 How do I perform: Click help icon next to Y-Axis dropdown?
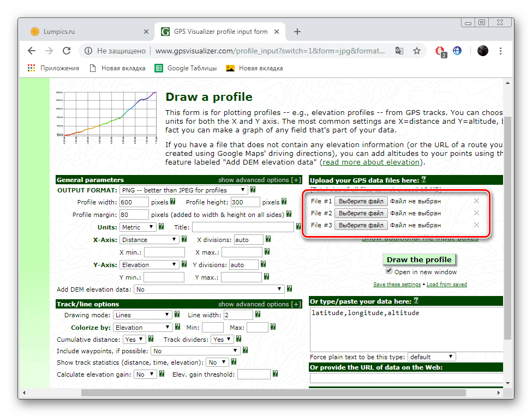pyautogui.click(x=184, y=264)
